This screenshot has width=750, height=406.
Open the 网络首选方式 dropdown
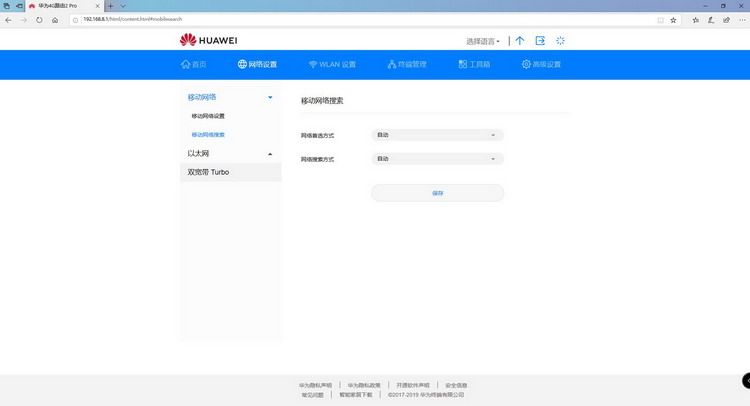pos(437,135)
